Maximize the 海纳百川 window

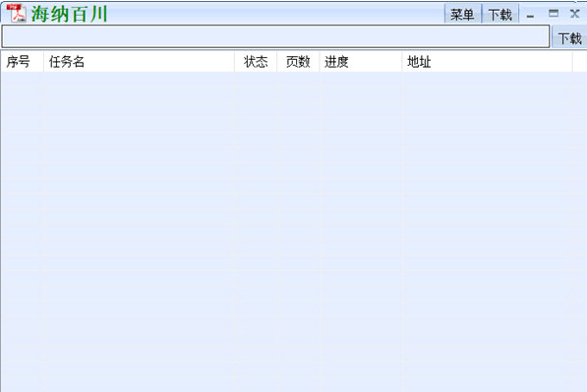coord(554,14)
